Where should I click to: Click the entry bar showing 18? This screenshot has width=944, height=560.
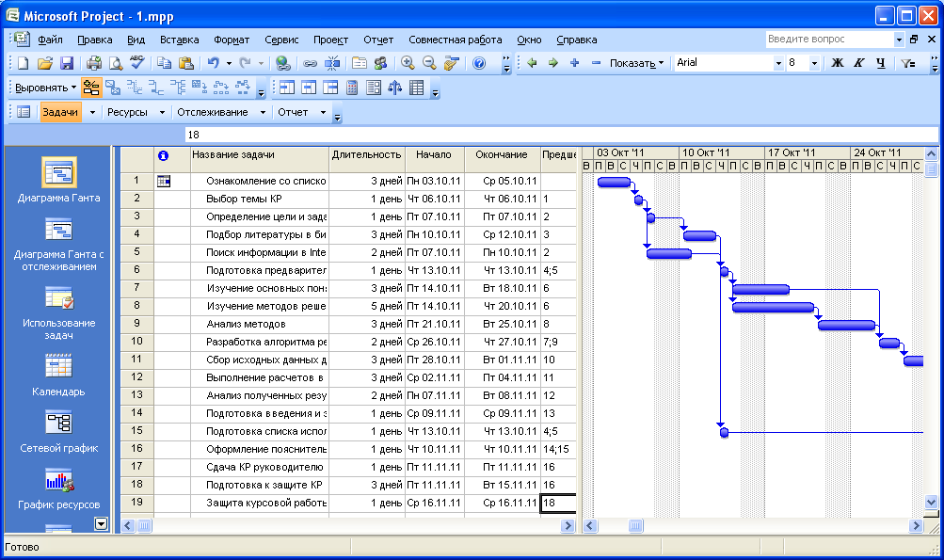point(561,135)
